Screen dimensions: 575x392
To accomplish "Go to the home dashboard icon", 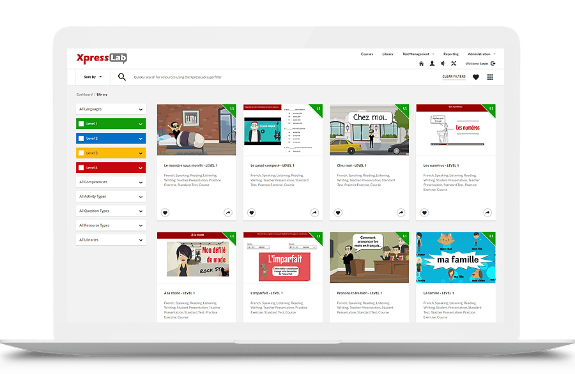I will [422, 64].
